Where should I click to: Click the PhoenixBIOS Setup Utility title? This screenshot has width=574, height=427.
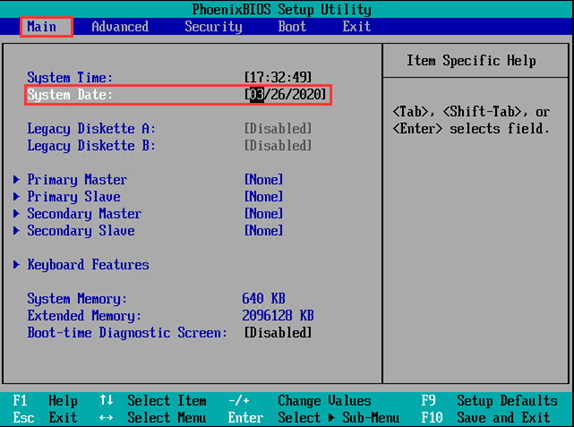282,10
